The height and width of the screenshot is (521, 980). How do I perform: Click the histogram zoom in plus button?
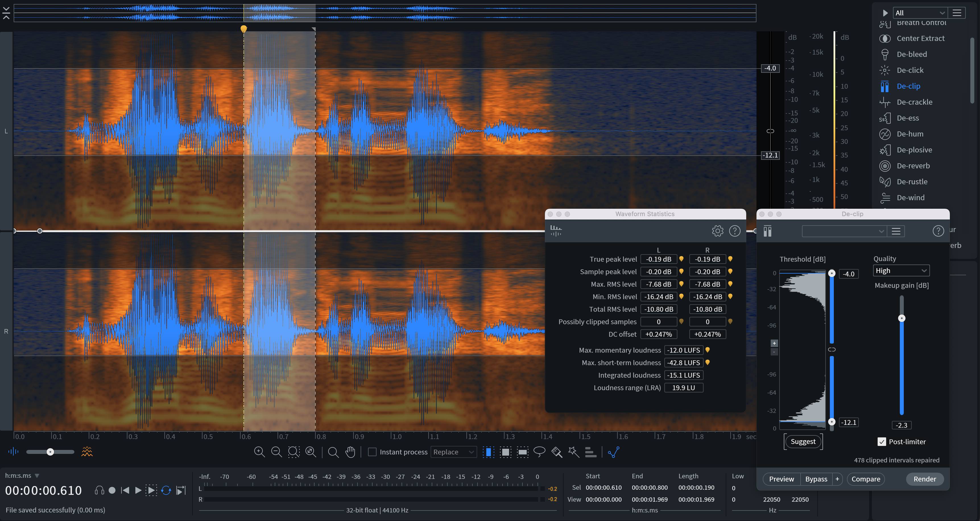[774, 343]
